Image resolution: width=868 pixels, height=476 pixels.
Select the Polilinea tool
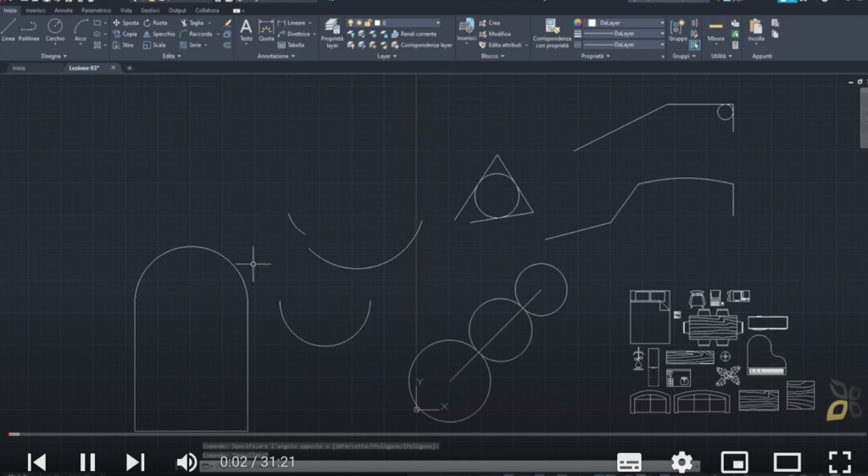point(29,30)
